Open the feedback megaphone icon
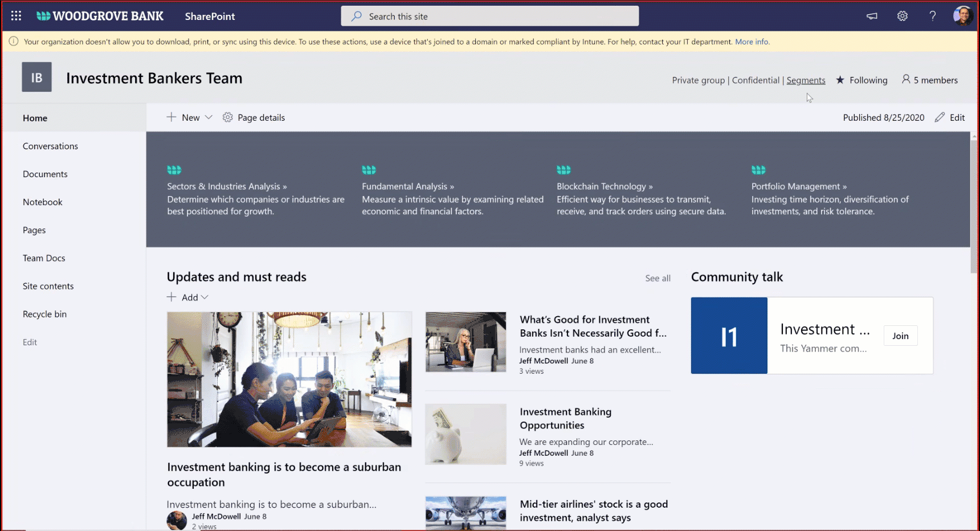Image resolution: width=980 pixels, height=531 pixels. point(871,16)
